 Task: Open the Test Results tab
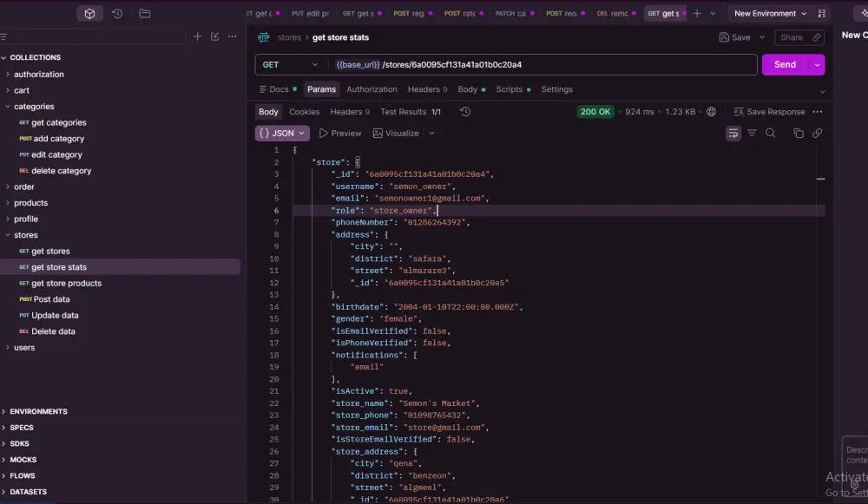coord(411,112)
